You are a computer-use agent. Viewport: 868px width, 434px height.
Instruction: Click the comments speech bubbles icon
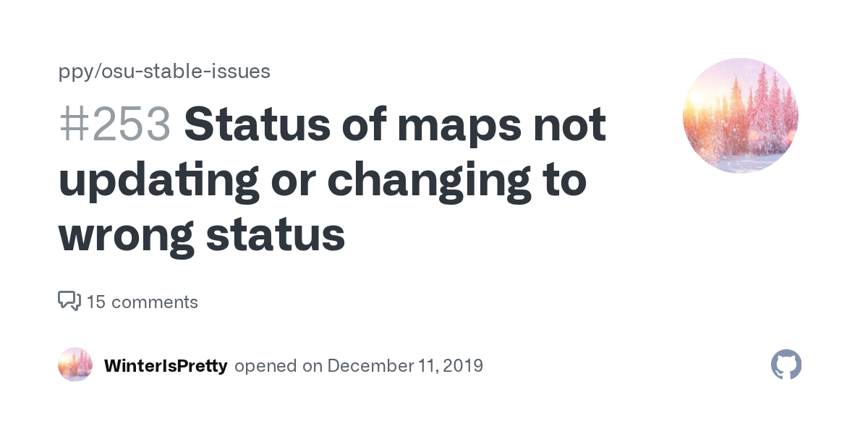(x=69, y=301)
